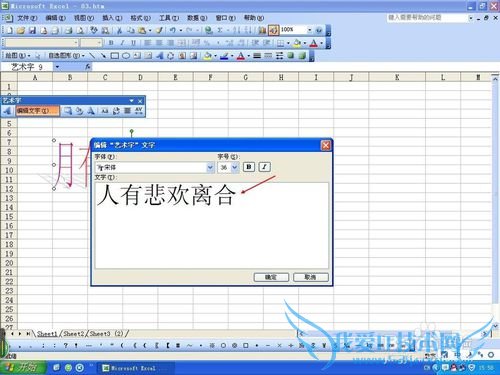Click the Windows 开始 Start button
This screenshot has height=375, width=500.
[23, 368]
